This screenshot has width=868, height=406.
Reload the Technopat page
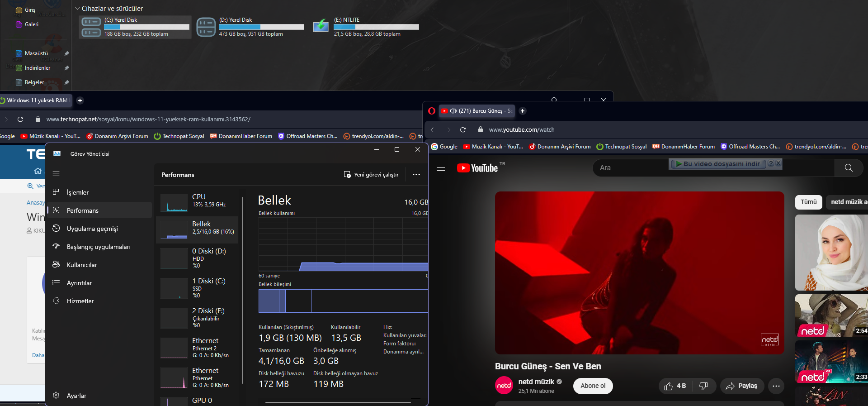(x=20, y=119)
